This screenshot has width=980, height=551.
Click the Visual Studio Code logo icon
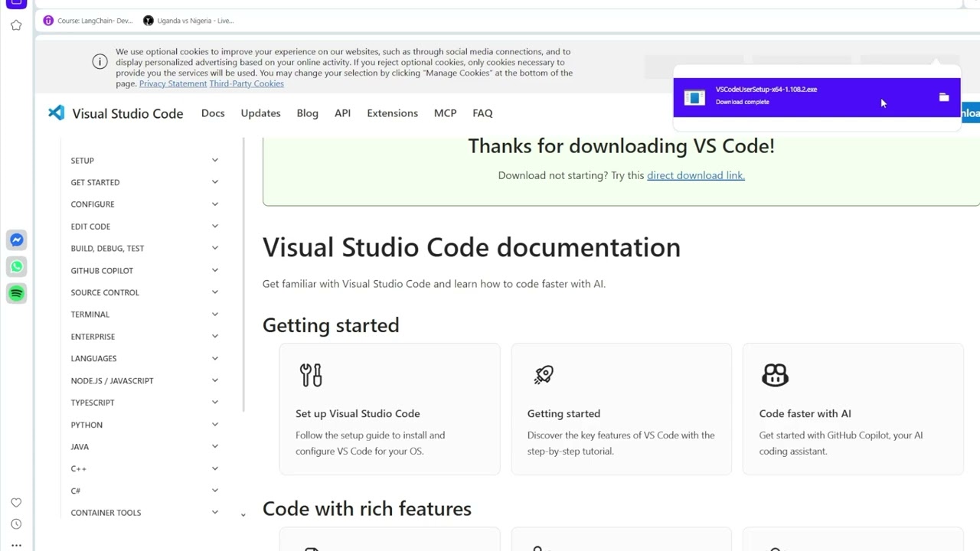pos(57,112)
